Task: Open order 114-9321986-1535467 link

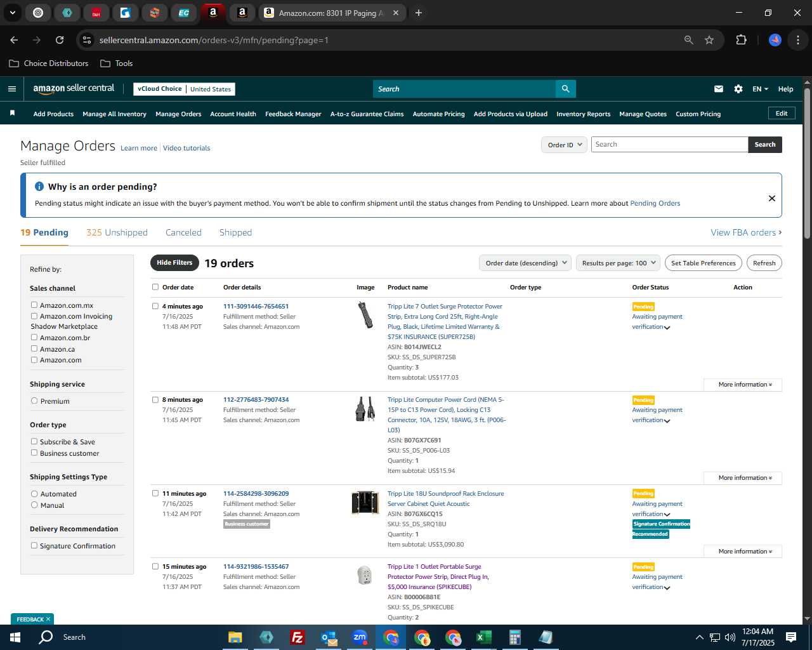Action: coord(256,566)
